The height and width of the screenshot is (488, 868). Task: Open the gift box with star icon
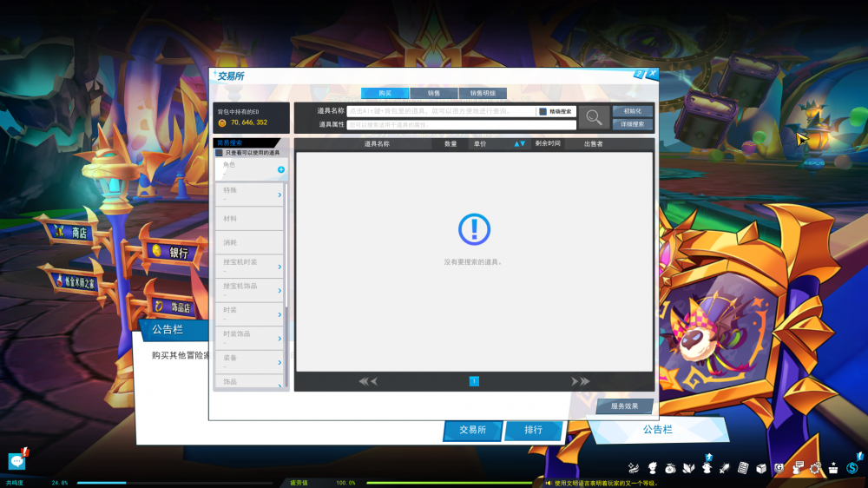pyautogui.click(x=833, y=469)
